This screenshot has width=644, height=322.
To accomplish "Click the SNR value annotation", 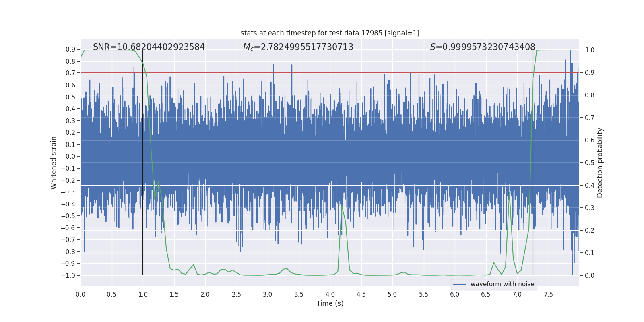I will pos(149,47).
